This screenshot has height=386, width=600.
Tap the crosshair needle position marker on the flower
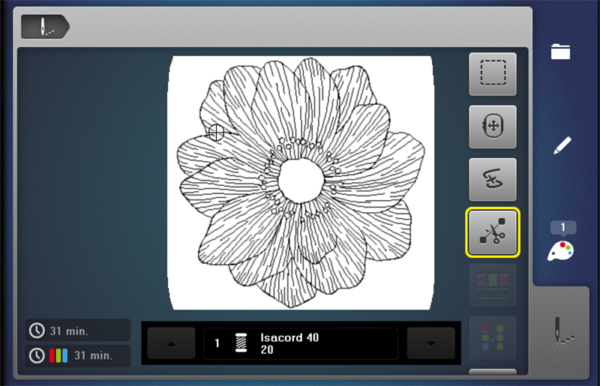click(x=216, y=132)
